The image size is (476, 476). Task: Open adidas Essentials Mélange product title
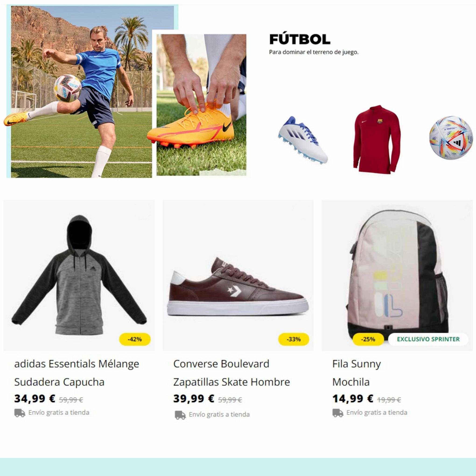(x=77, y=364)
